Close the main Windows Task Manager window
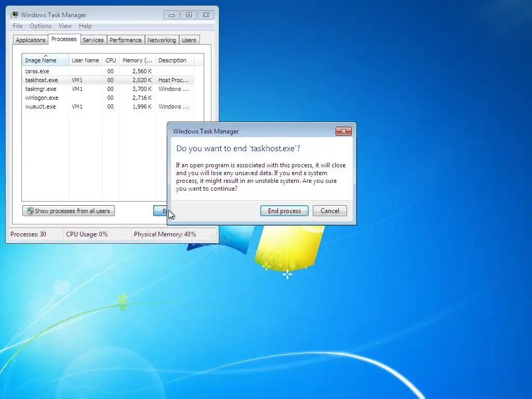 coord(206,15)
